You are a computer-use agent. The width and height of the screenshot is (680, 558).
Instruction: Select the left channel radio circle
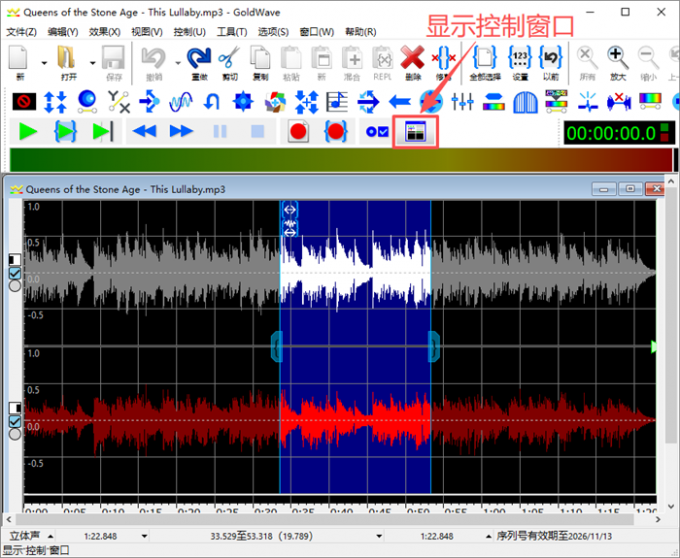click(15, 286)
